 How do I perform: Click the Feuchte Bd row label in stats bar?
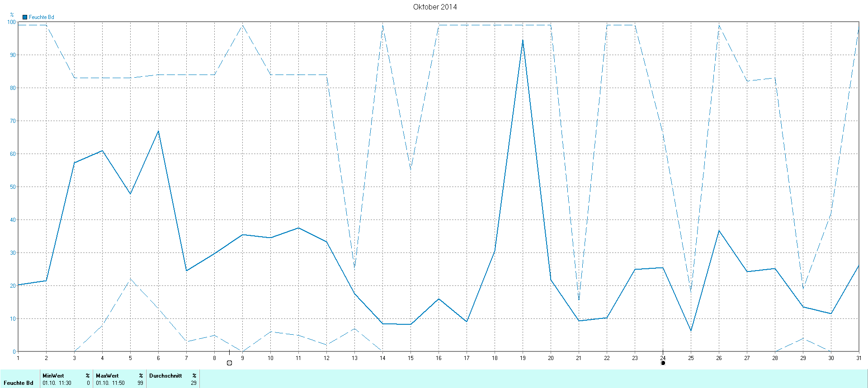click(19, 383)
